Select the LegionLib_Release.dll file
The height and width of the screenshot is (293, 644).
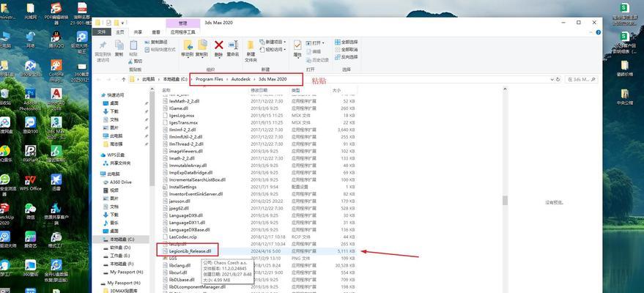coord(190,251)
